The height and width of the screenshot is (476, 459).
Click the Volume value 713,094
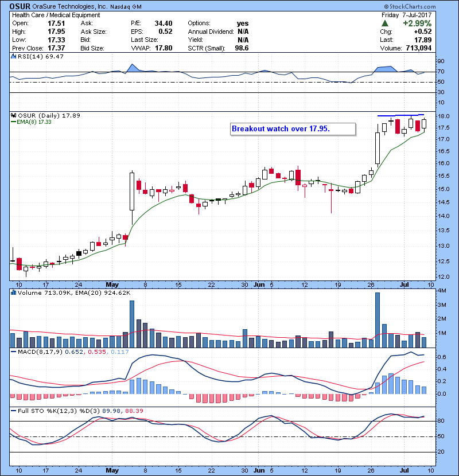[x=419, y=48]
